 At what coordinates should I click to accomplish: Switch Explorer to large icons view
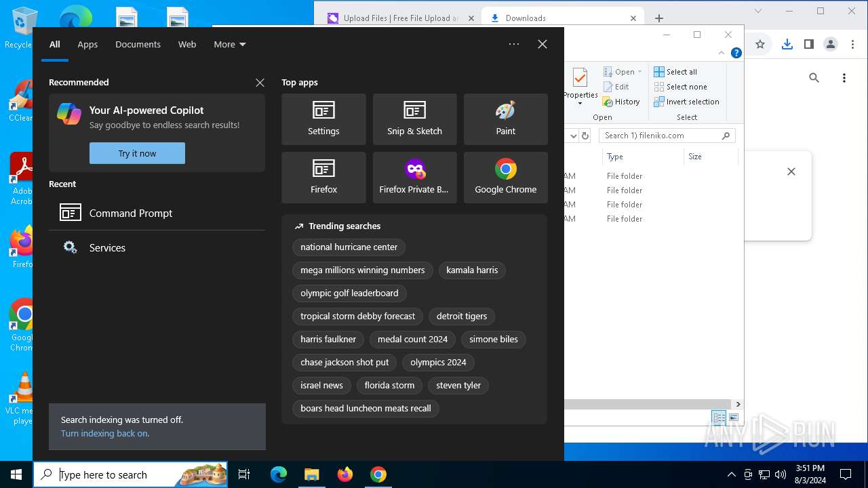tap(734, 418)
